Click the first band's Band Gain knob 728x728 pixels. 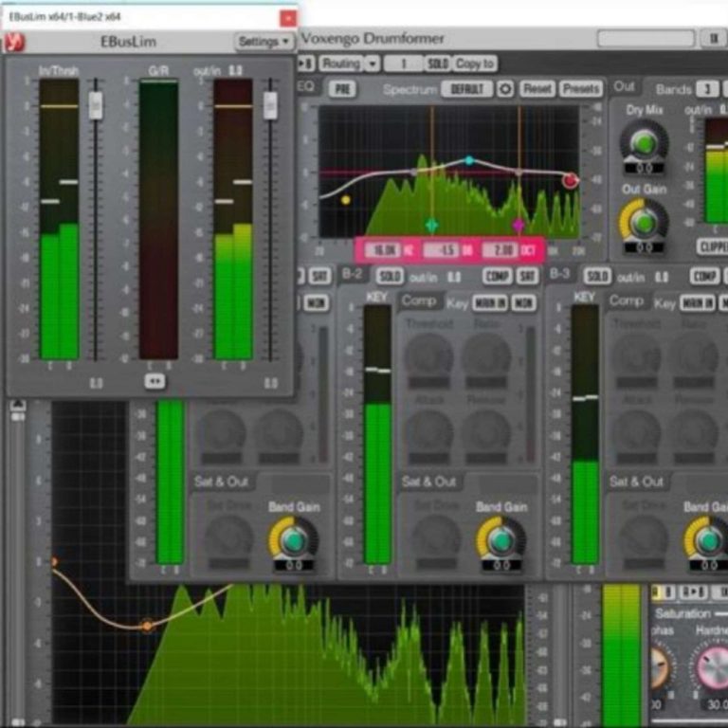tap(294, 540)
